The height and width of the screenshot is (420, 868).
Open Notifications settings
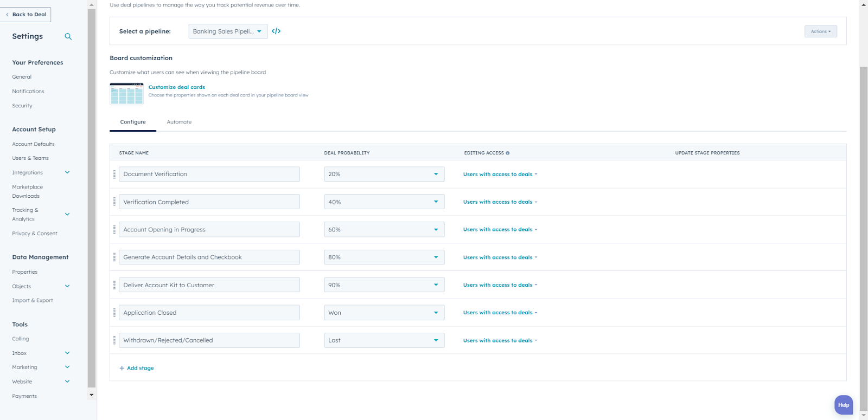tap(28, 91)
